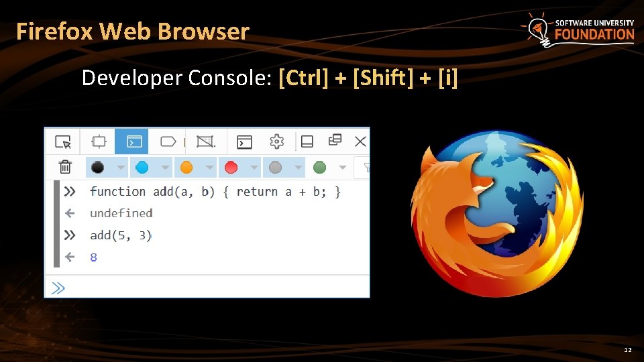Toggle the gray dot Logging filter

click(275, 168)
